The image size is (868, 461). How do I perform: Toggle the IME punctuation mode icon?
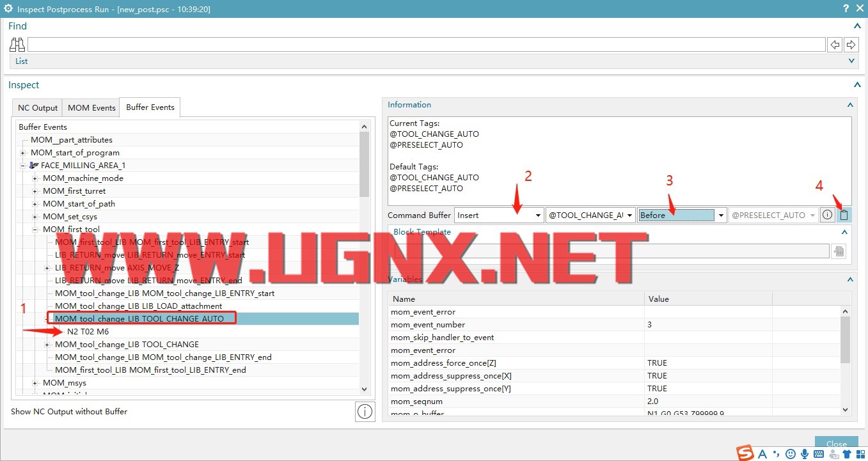tap(777, 455)
